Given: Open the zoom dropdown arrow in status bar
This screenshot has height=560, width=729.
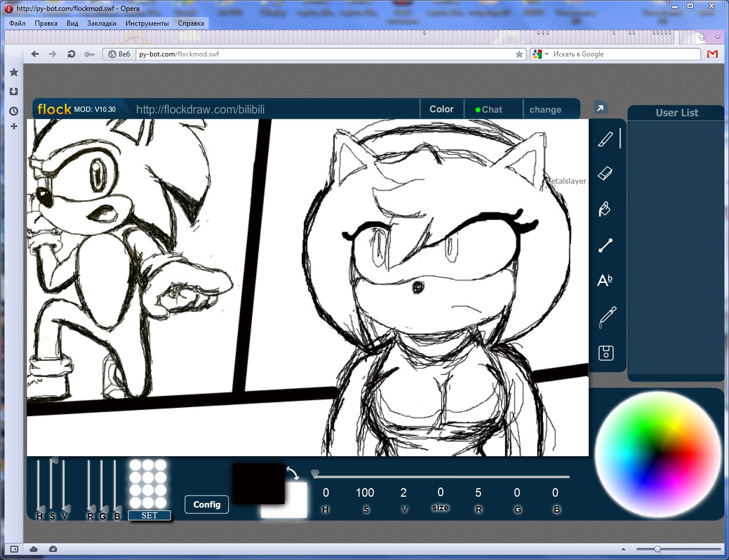Looking at the screenshot, I should 623,549.
